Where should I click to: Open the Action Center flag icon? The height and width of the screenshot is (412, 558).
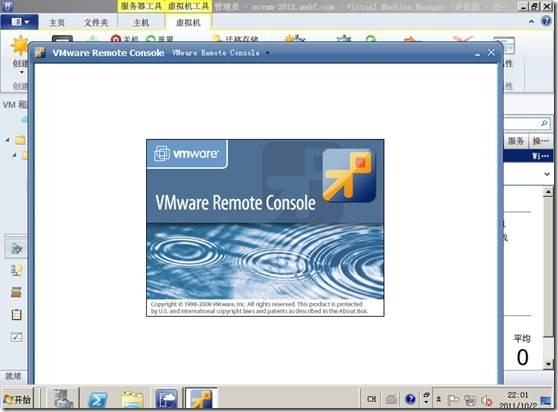(453, 400)
